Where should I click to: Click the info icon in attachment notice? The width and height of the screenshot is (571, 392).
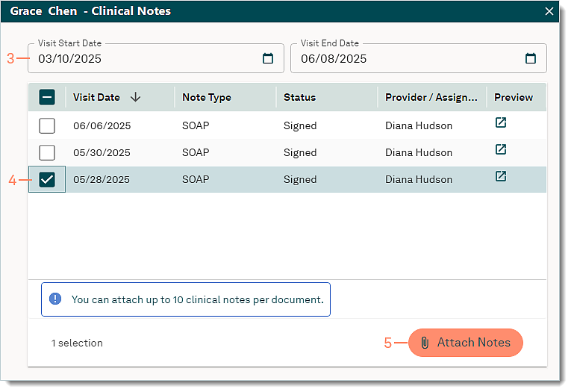[x=55, y=299]
